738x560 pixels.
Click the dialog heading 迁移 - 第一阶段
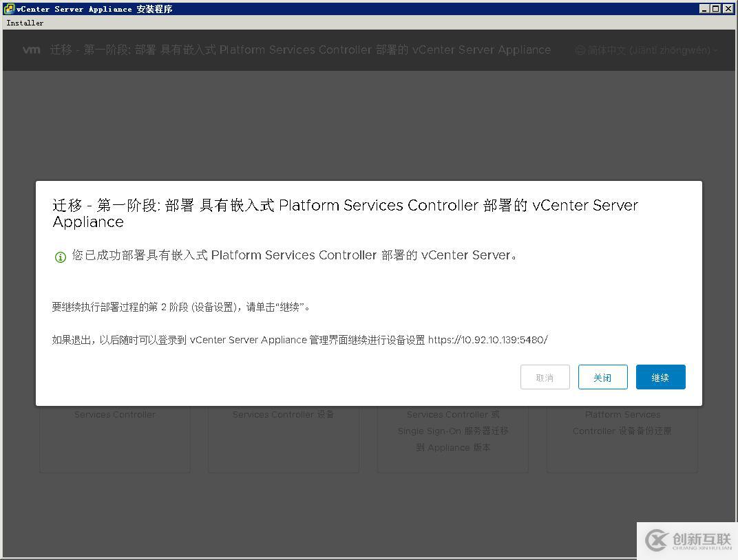click(345, 213)
